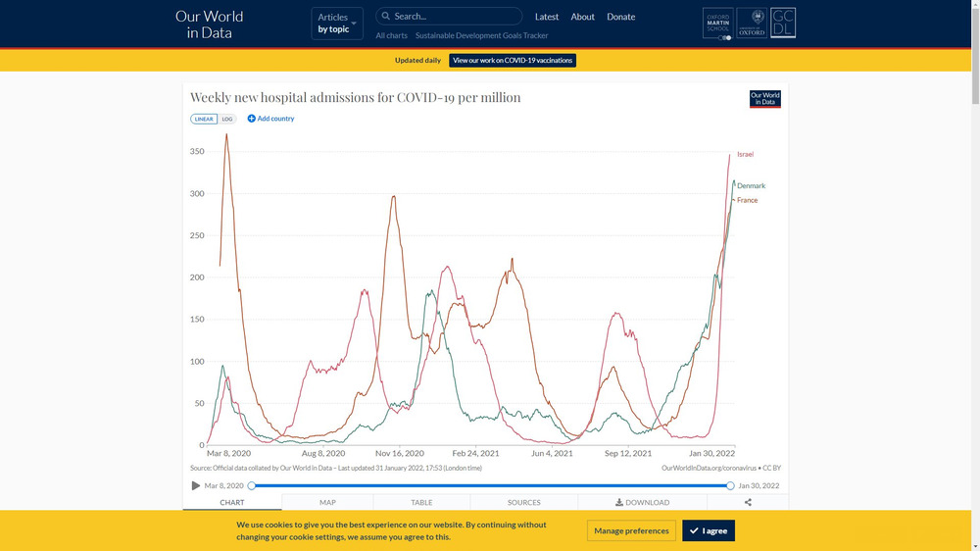Open the Sustainable Development Goals Tracker link

pos(481,35)
